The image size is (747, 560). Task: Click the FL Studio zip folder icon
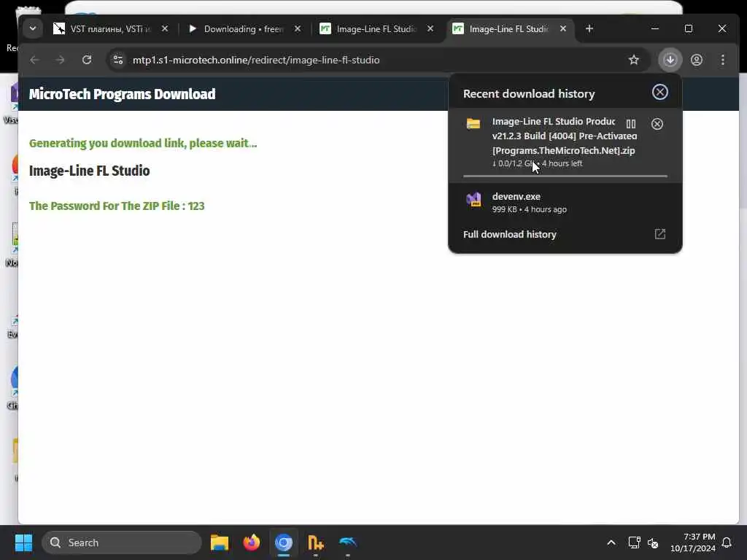473,123
